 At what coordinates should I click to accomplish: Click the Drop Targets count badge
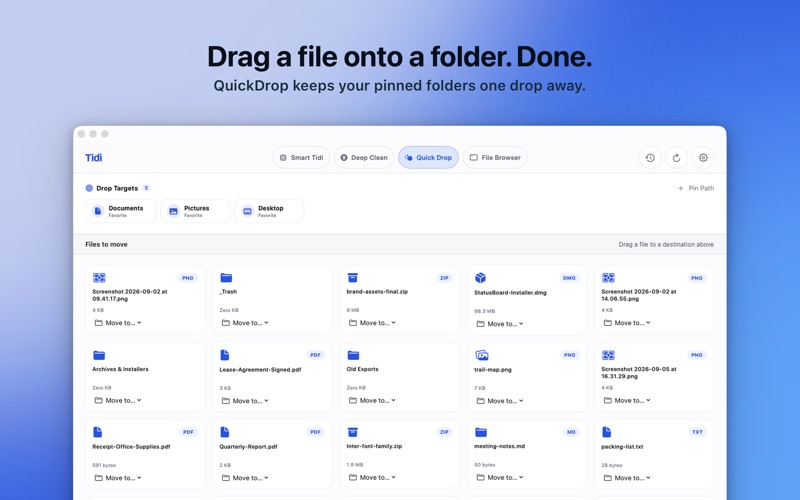[x=146, y=188]
